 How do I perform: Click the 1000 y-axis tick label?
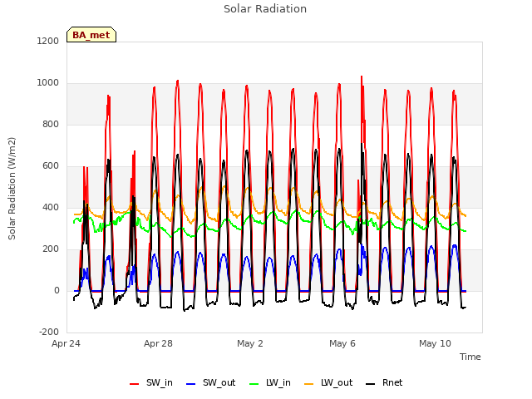pyautogui.click(x=48, y=83)
